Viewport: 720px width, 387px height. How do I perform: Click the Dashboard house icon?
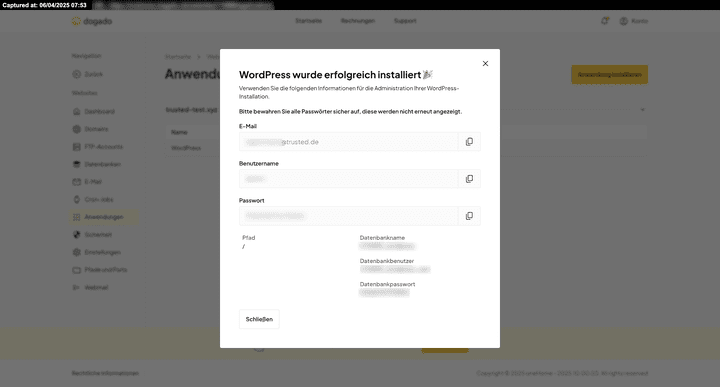tap(77, 112)
